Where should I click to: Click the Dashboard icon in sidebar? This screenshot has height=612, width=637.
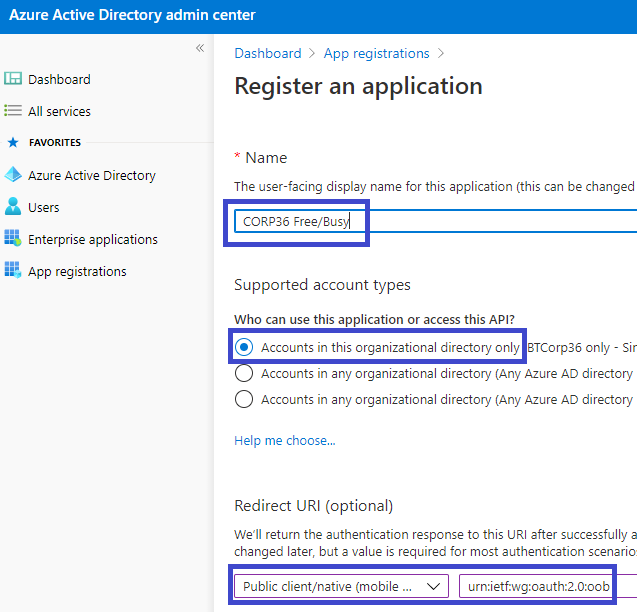click(13, 79)
